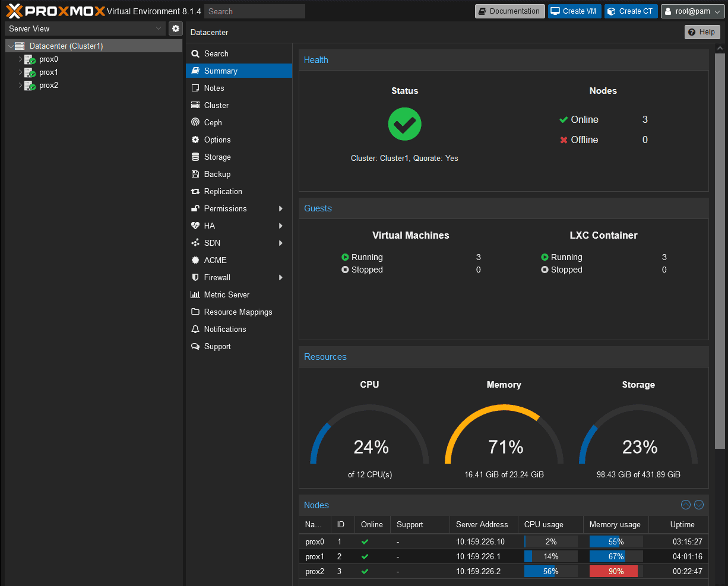The image size is (728, 586).
Task: Click the prox1 memory usage 67% bar
Action: [x=616, y=557]
